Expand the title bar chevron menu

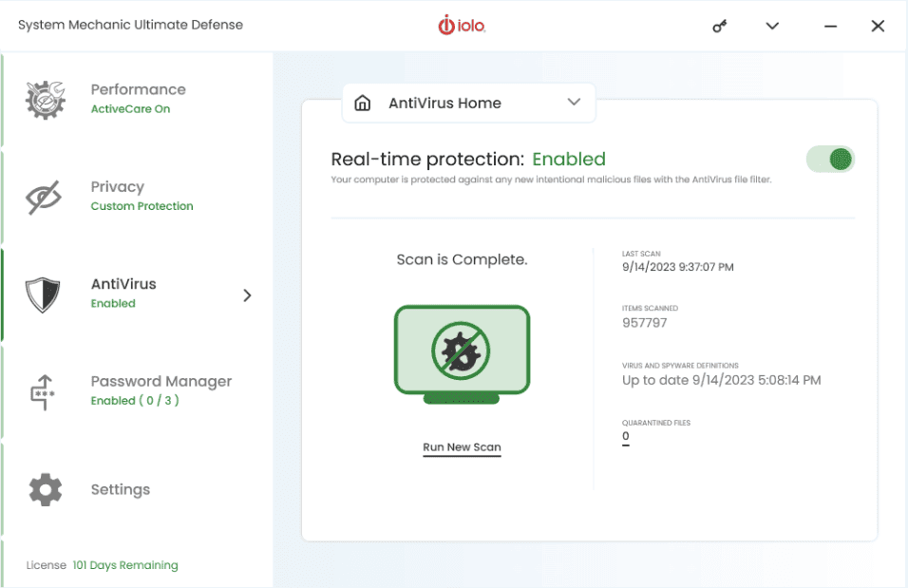(x=772, y=26)
